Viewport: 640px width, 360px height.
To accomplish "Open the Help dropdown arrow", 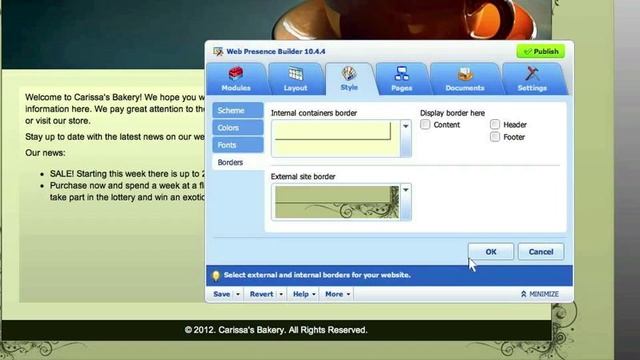I will (x=313, y=294).
